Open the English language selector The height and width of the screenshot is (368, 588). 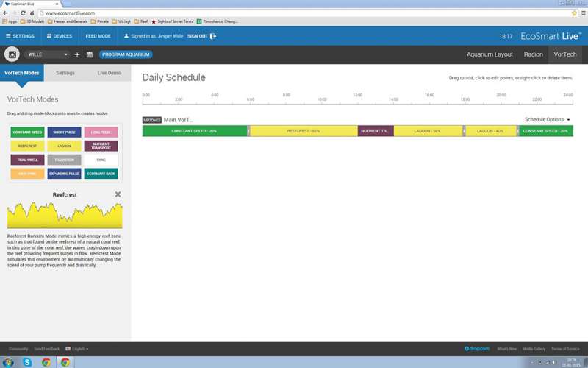(77, 348)
